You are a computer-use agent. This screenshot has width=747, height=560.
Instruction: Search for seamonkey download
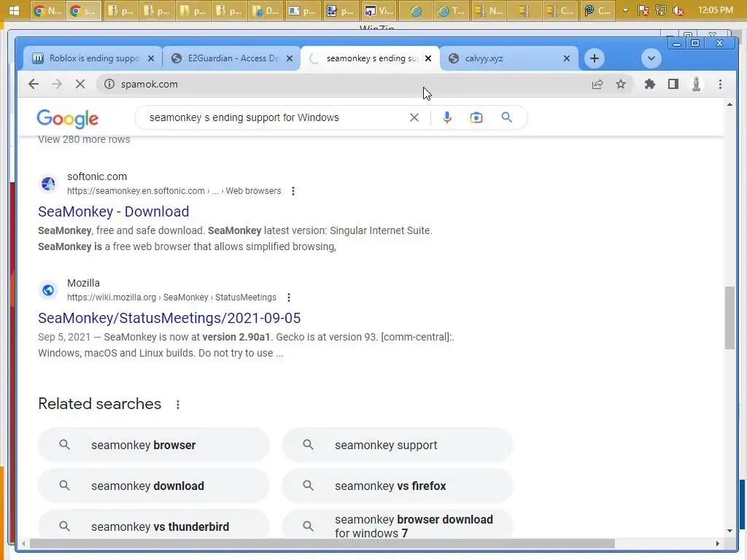(x=154, y=486)
